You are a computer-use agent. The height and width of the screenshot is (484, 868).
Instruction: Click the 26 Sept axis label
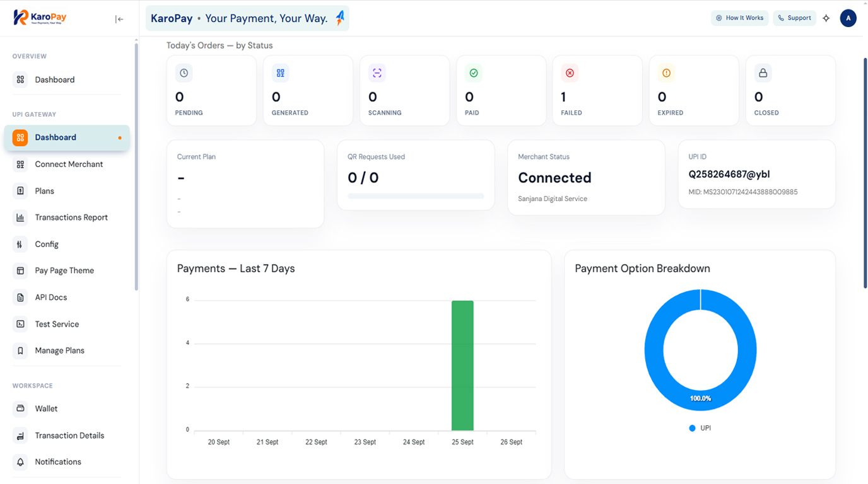pyautogui.click(x=511, y=442)
